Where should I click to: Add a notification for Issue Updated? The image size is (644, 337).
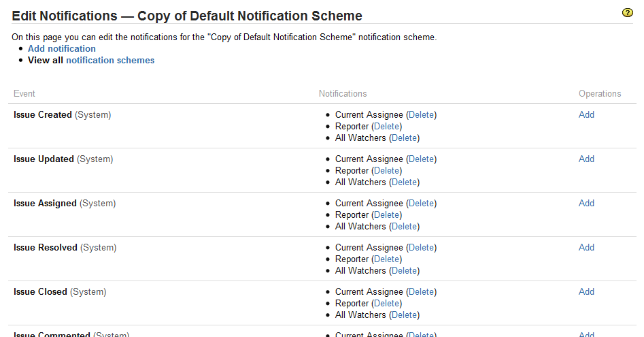[x=586, y=159]
